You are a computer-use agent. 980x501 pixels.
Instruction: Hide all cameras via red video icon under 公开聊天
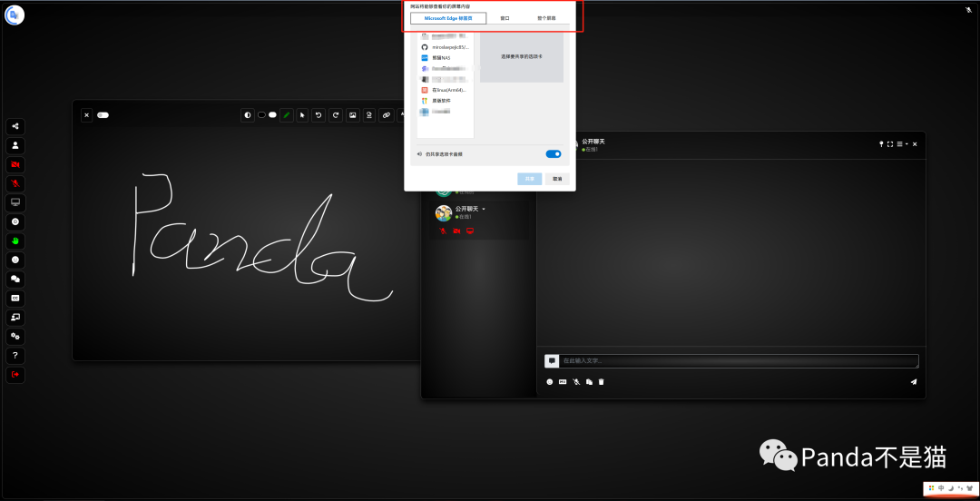point(456,231)
